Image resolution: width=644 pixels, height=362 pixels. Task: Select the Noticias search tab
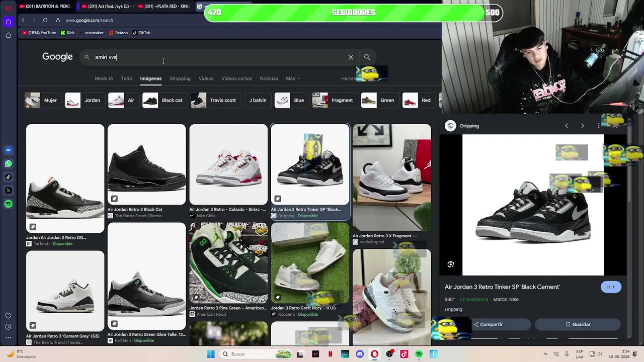tap(269, 78)
